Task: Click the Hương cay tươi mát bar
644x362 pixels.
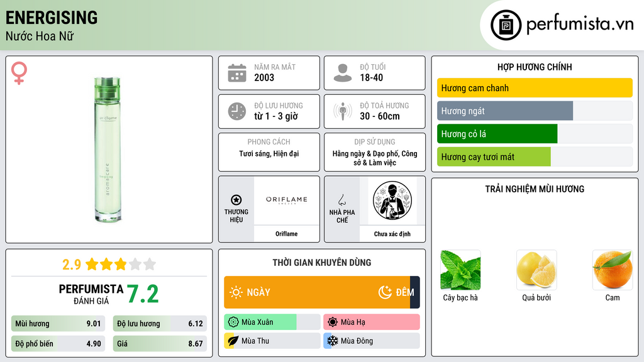Action: tap(494, 156)
